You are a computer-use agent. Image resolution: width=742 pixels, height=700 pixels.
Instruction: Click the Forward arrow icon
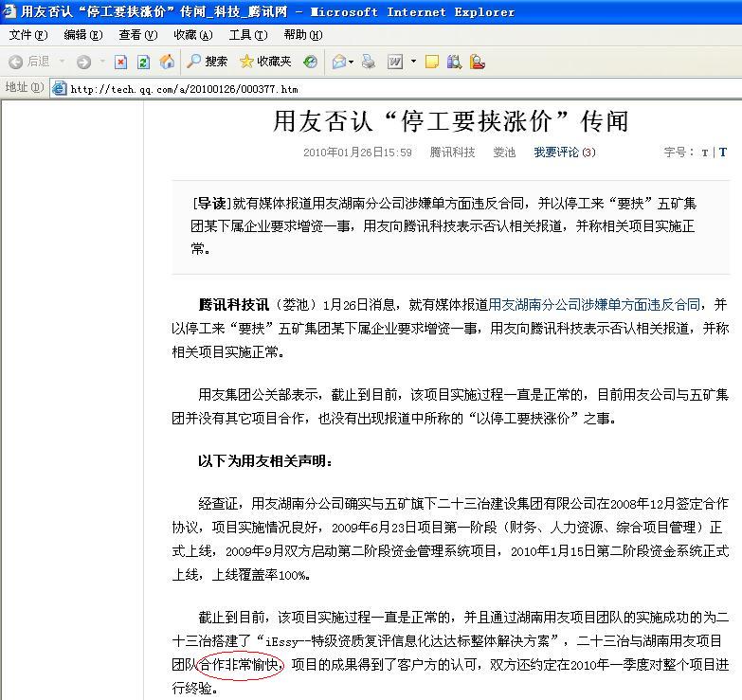tap(83, 62)
